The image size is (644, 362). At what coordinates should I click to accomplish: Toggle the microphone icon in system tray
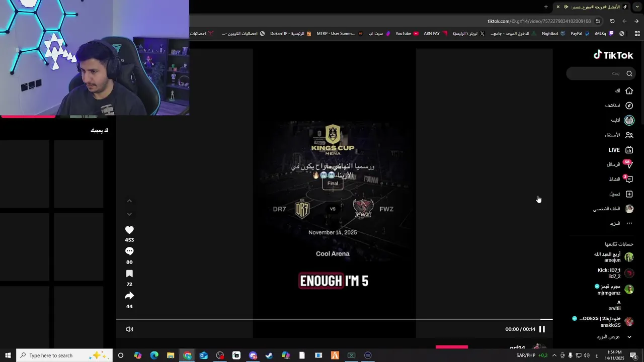click(x=570, y=355)
